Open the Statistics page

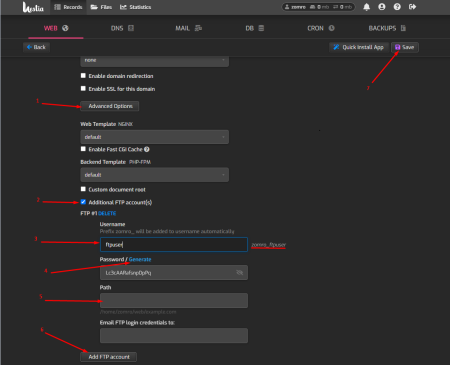click(x=135, y=7)
